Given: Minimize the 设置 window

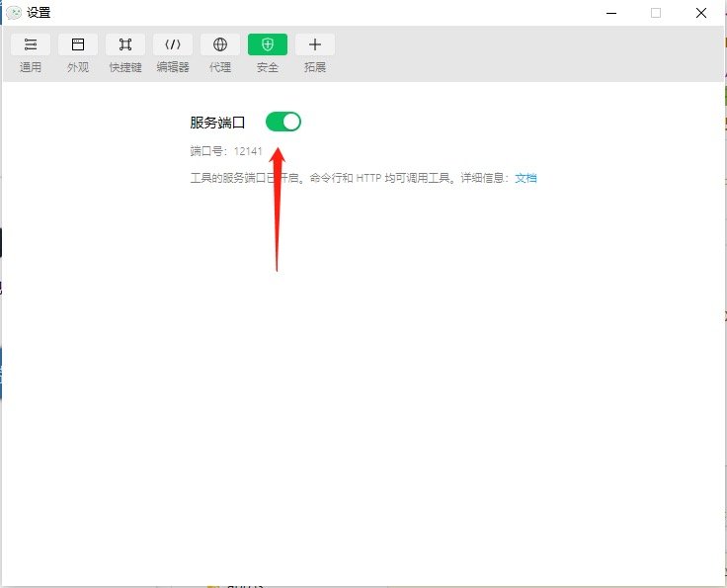Looking at the screenshot, I should [x=611, y=13].
